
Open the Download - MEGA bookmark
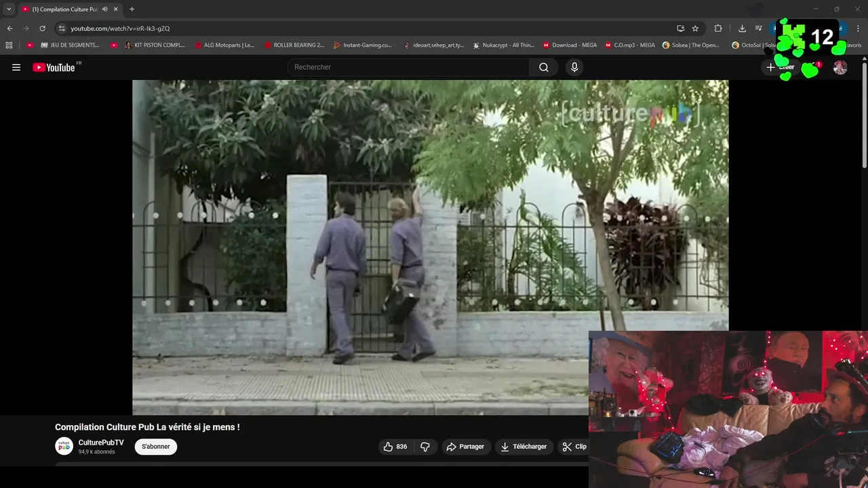click(570, 45)
